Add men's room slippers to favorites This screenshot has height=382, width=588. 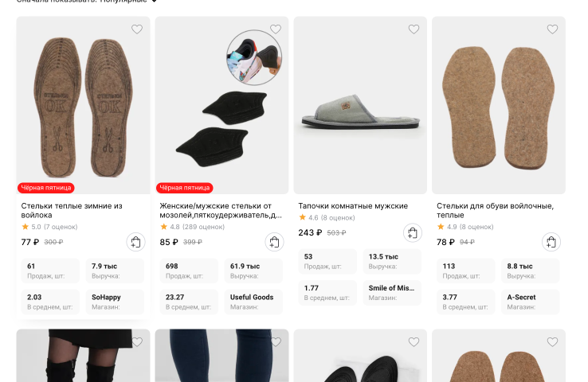tap(414, 29)
